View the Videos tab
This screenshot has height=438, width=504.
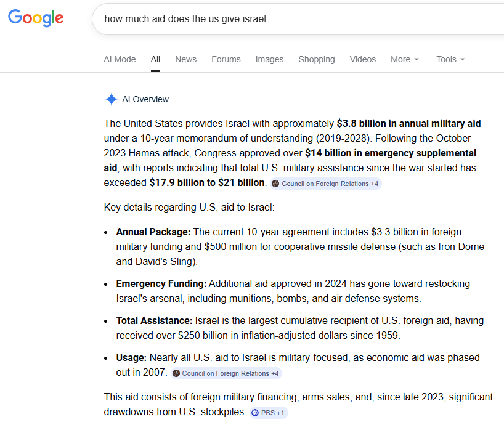point(363,59)
